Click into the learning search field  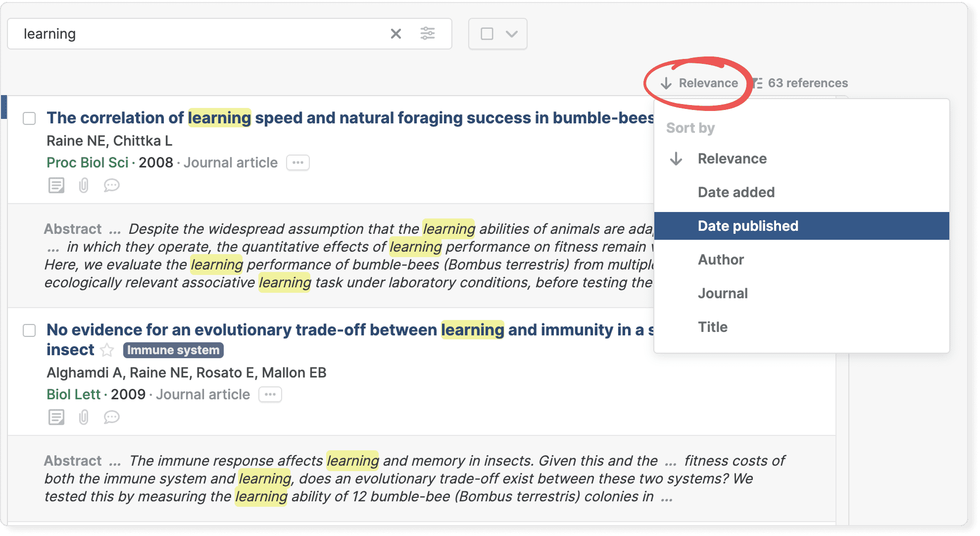(198, 34)
